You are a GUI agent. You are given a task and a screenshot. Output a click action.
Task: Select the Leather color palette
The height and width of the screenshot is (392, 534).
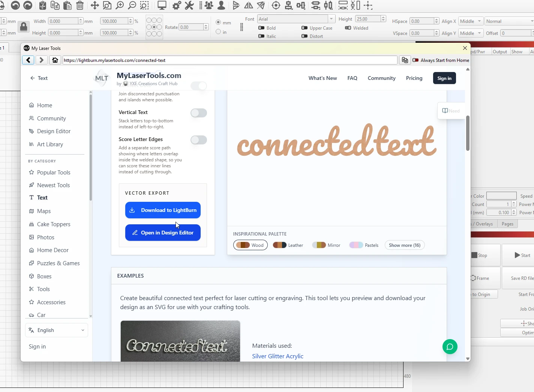coord(288,245)
